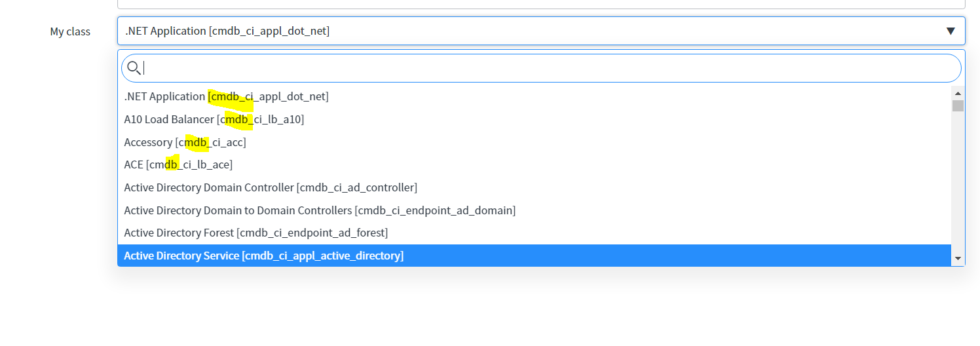Viewport: 980px width, 346px height.
Task: Focus the dropdown search text field
Action: click(x=541, y=67)
